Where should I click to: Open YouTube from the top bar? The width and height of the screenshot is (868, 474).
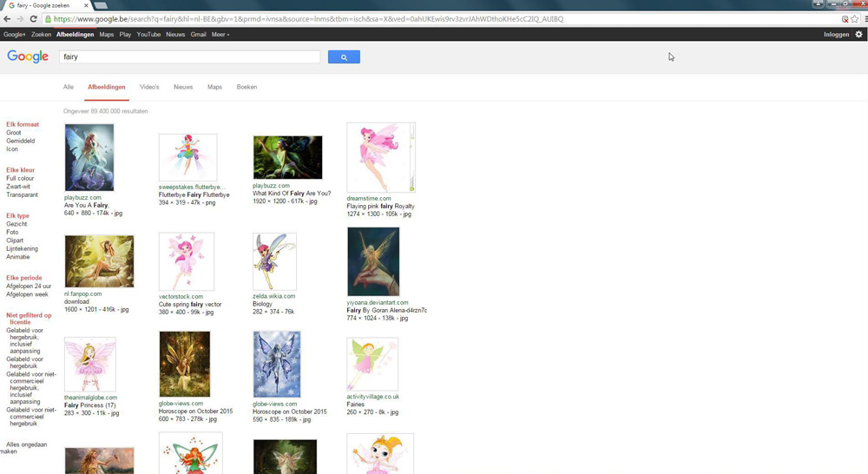point(148,35)
